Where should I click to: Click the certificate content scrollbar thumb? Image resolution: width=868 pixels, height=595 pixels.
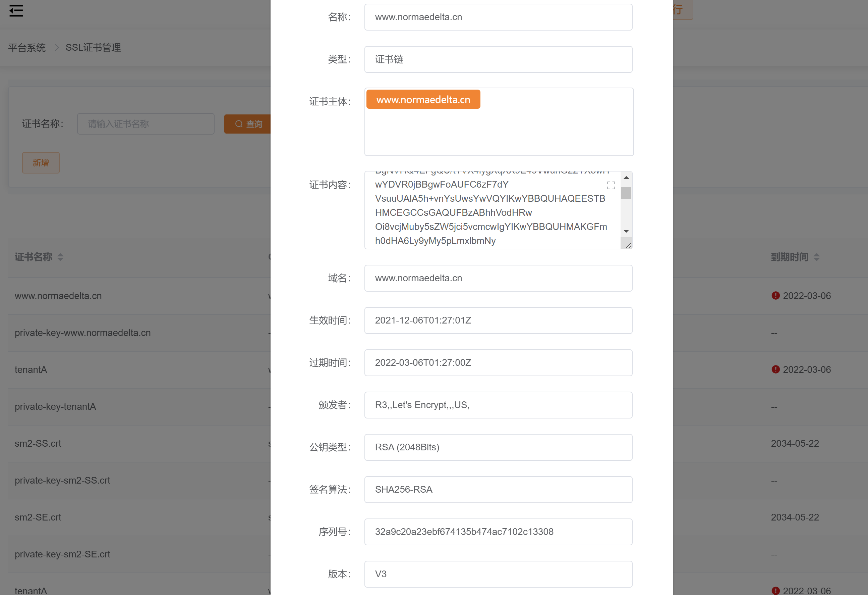(626, 193)
